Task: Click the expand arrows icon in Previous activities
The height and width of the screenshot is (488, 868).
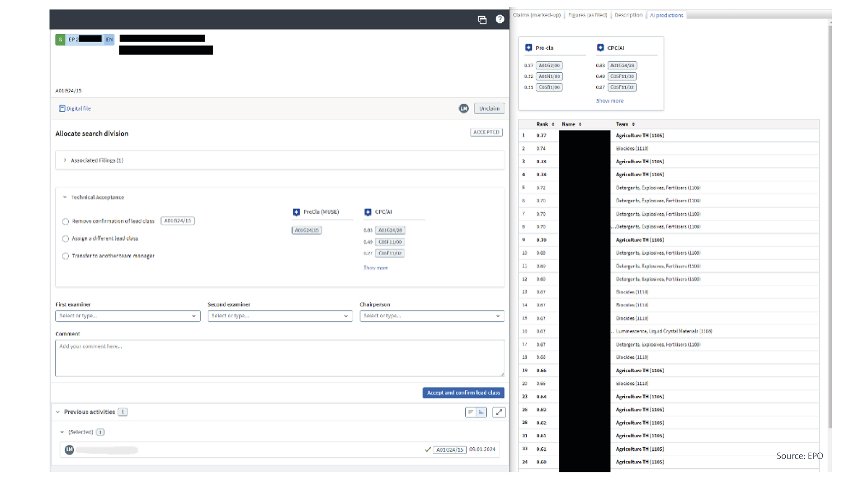Action: [499, 412]
